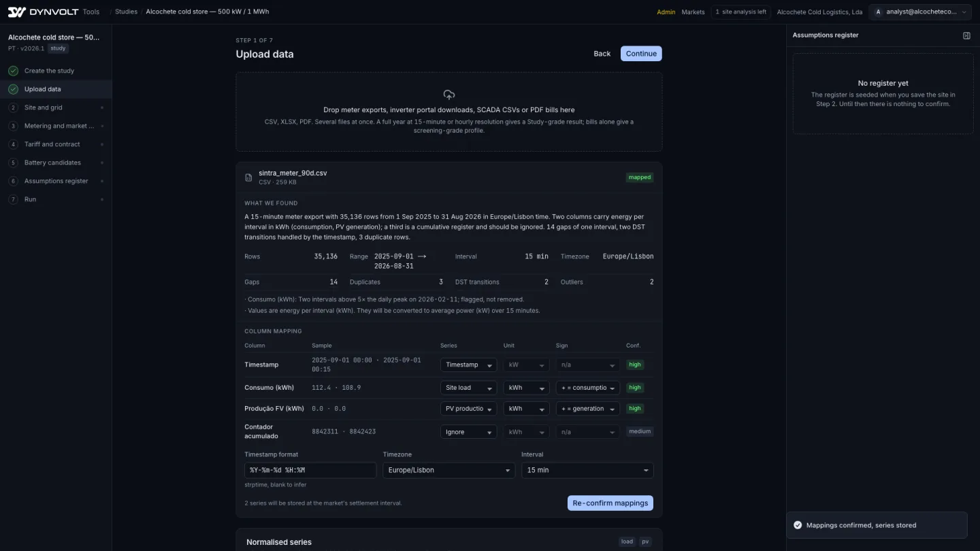Open the Admin menu item

click(666, 12)
